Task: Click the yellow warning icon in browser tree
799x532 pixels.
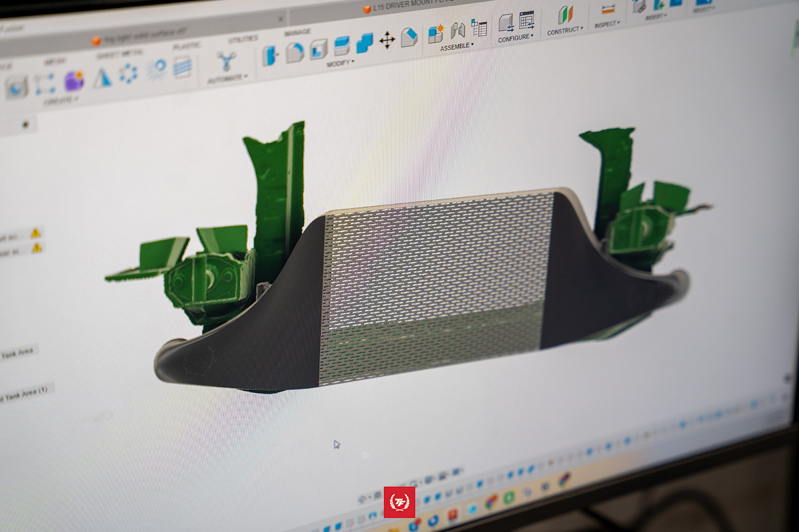Action: 37,232
